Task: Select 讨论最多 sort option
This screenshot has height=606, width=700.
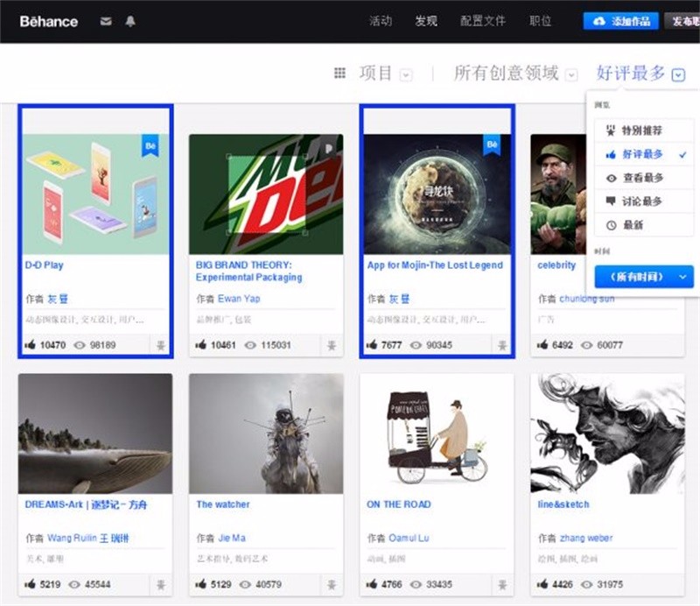Action: tap(642, 201)
